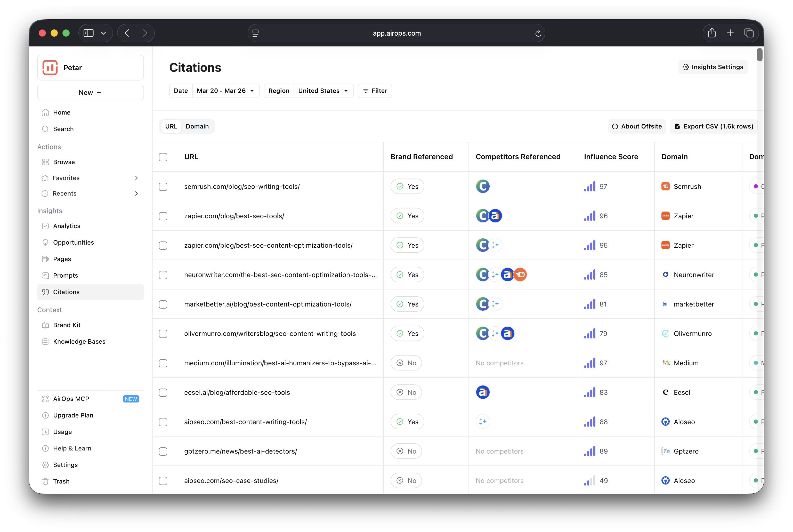Open the Brand Kit icon
Screen dimensions: 793x532
click(x=45, y=325)
